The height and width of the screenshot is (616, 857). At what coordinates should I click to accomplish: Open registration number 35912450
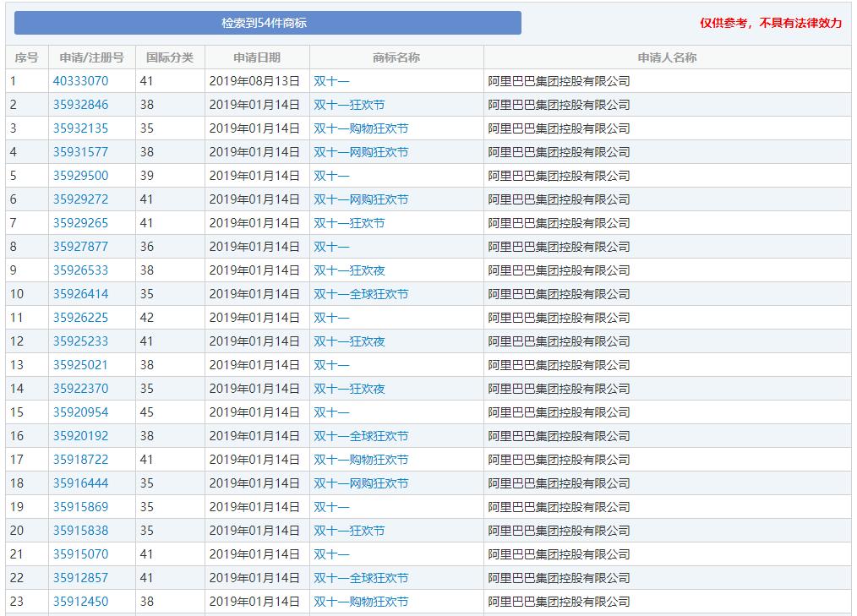coord(80,602)
